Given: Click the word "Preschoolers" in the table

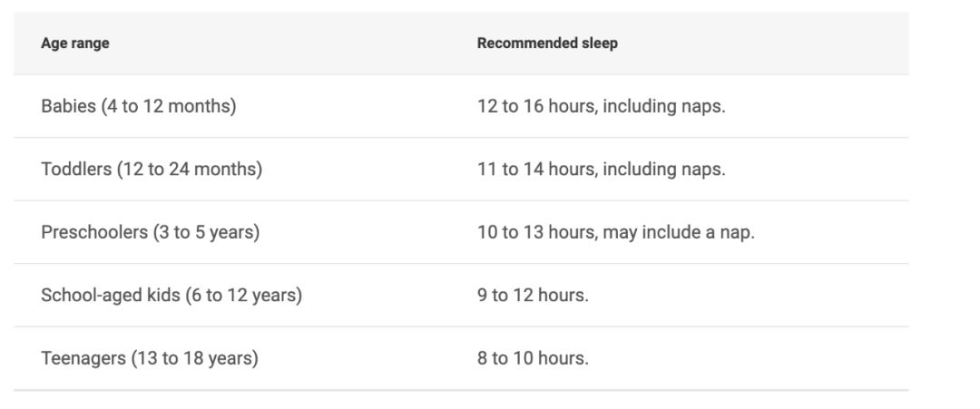Looking at the screenshot, I should click(x=94, y=232).
